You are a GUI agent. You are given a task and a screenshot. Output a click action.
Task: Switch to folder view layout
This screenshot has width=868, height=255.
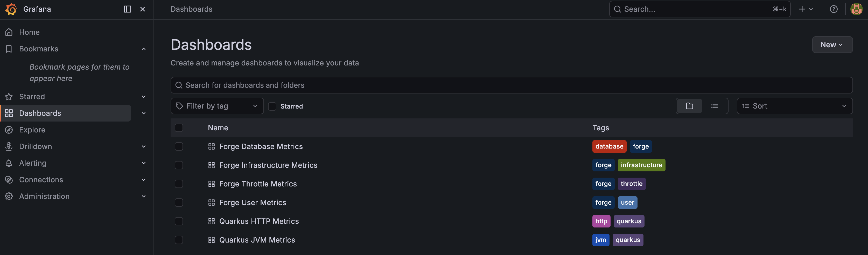pyautogui.click(x=689, y=106)
